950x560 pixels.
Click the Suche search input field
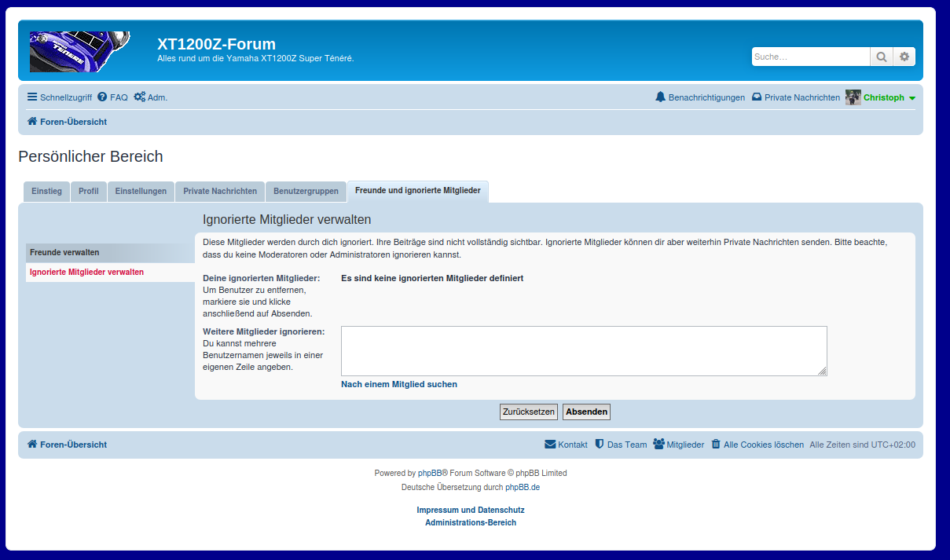click(810, 57)
